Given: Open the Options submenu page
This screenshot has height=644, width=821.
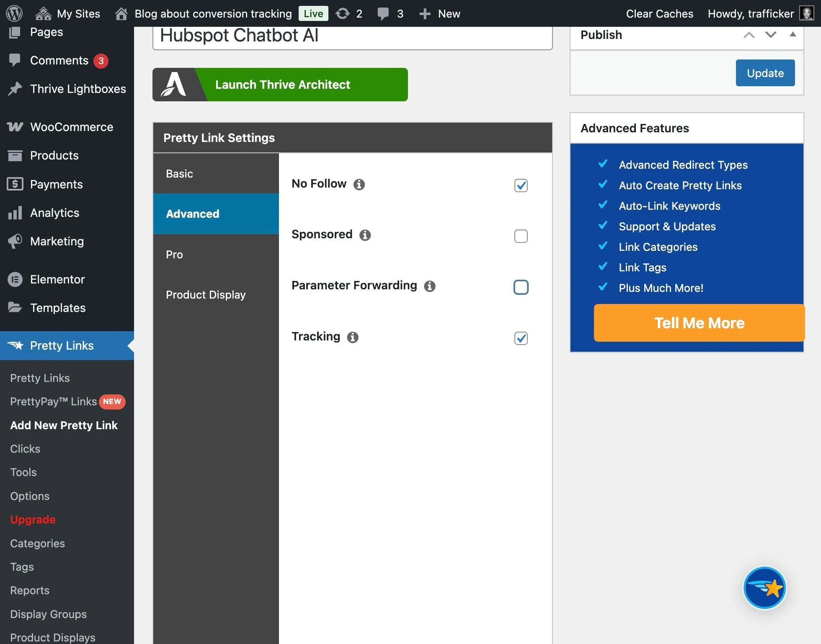Looking at the screenshot, I should [x=30, y=496].
